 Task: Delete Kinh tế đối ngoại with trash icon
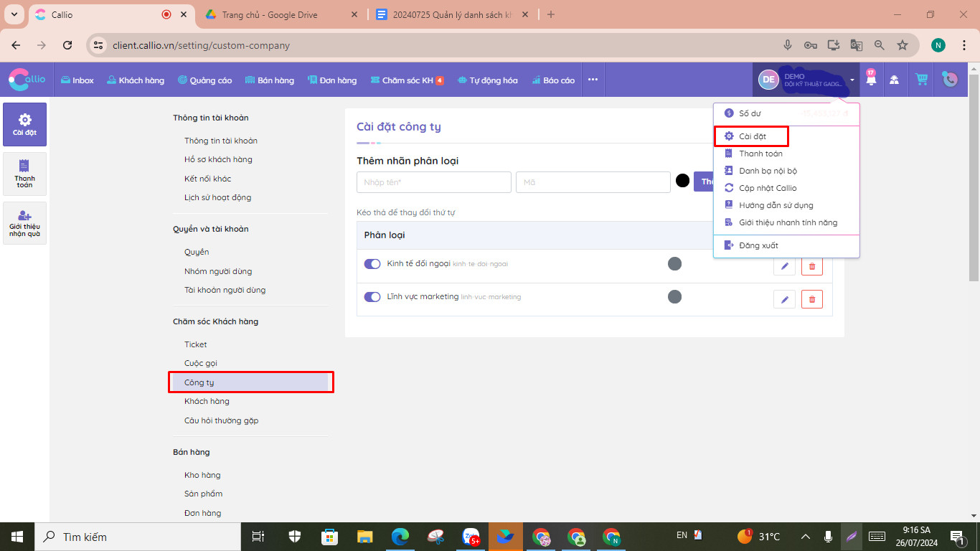point(812,266)
